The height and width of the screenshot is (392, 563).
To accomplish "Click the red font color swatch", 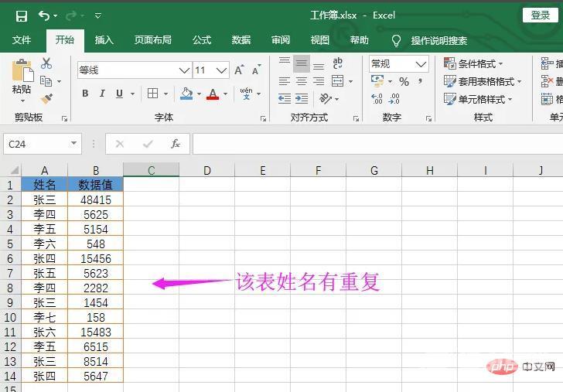I will 213,94.
